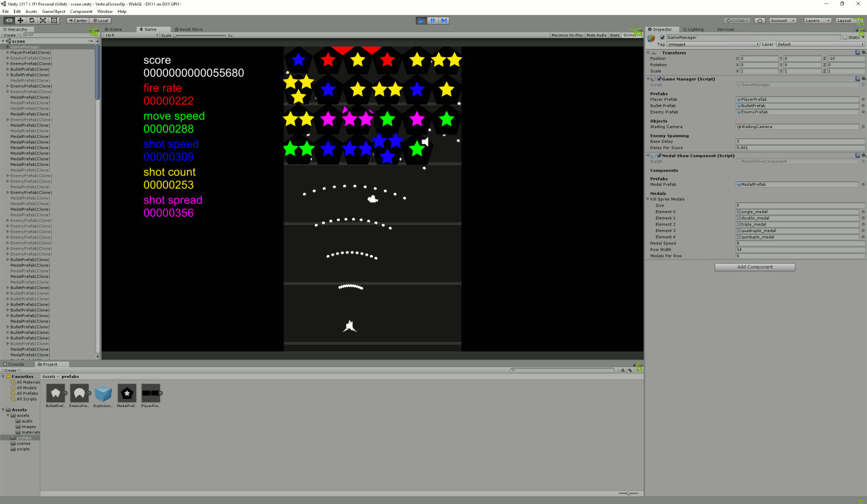Pause the running game
The width and height of the screenshot is (867, 504).
point(432,20)
